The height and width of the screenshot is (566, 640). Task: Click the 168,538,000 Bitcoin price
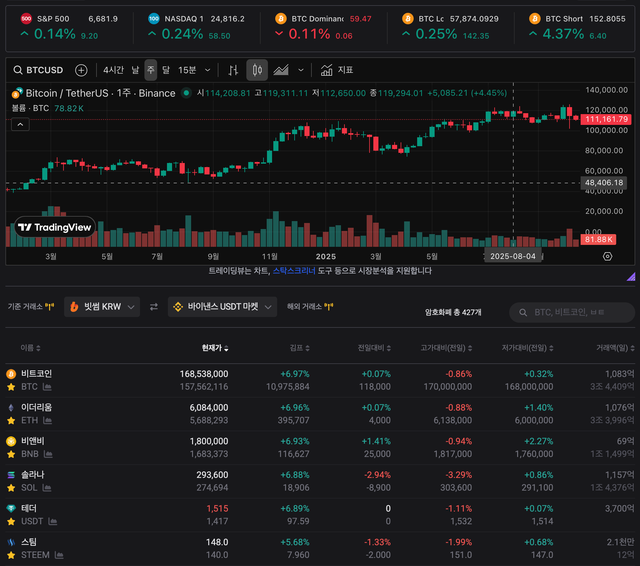pos(204,374)
